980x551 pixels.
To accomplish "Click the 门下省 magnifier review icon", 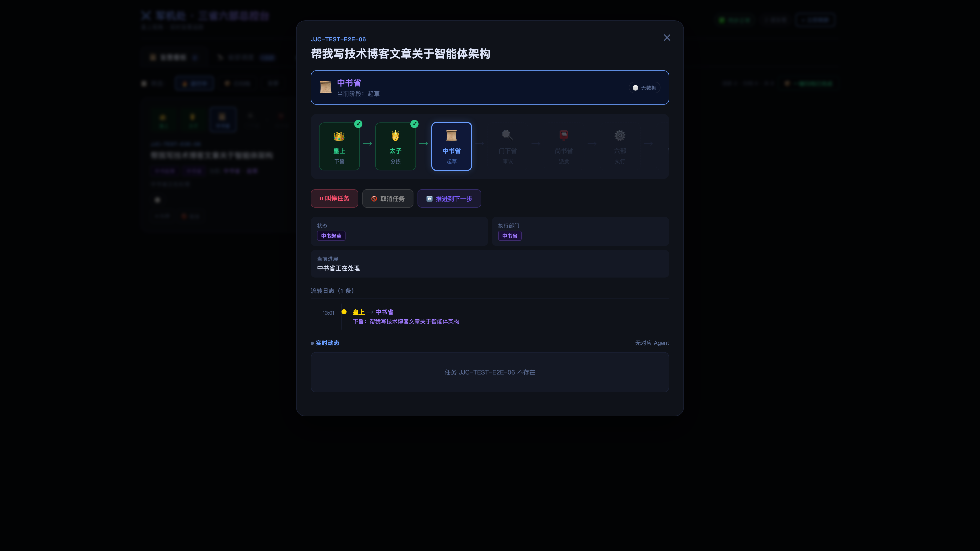I will [x=507, y=135].
